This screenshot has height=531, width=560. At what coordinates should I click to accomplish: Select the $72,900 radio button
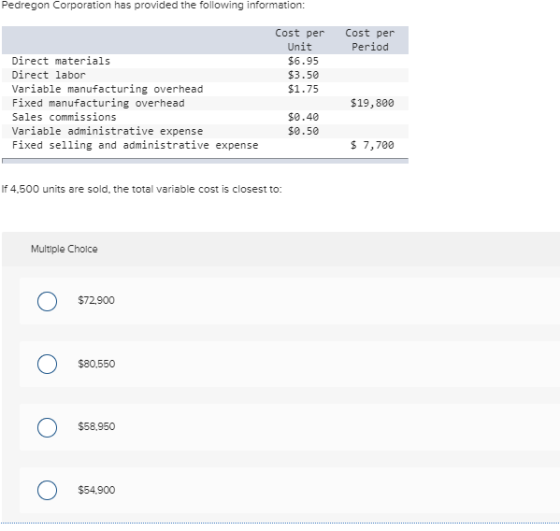47,301
